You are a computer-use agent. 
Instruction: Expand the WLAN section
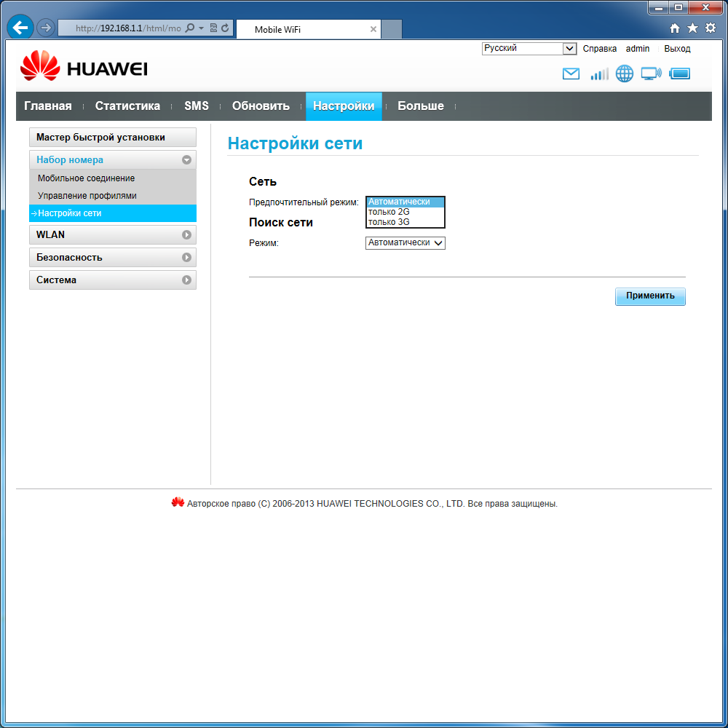tap(112, 234)
